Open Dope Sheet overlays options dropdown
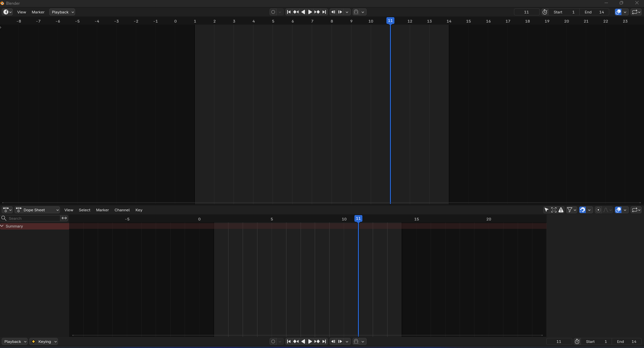Image resolution: width=644 pixels, height=348 pixels. pos(625,210)
